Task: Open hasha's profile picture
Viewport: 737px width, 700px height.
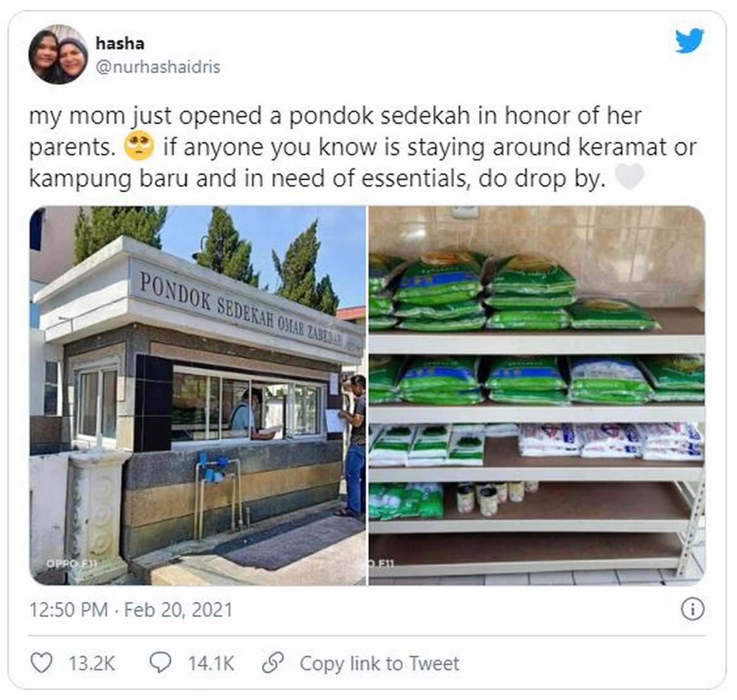Action: (x=58, y=55)
